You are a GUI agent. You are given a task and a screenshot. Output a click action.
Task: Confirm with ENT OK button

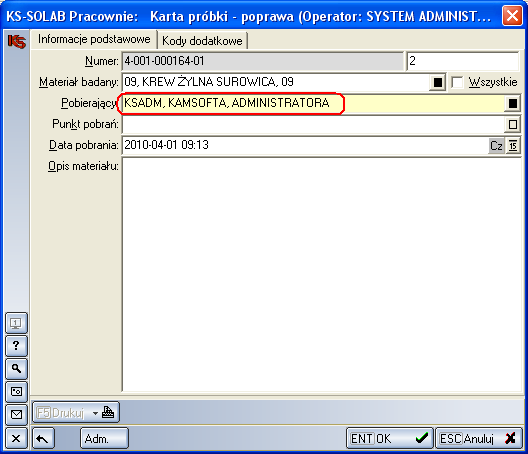point(390,439)
